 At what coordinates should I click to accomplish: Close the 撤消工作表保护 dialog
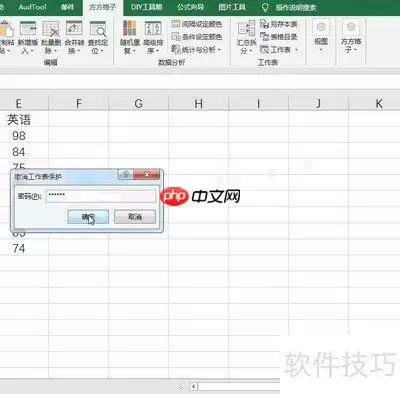tap(146, 174)
